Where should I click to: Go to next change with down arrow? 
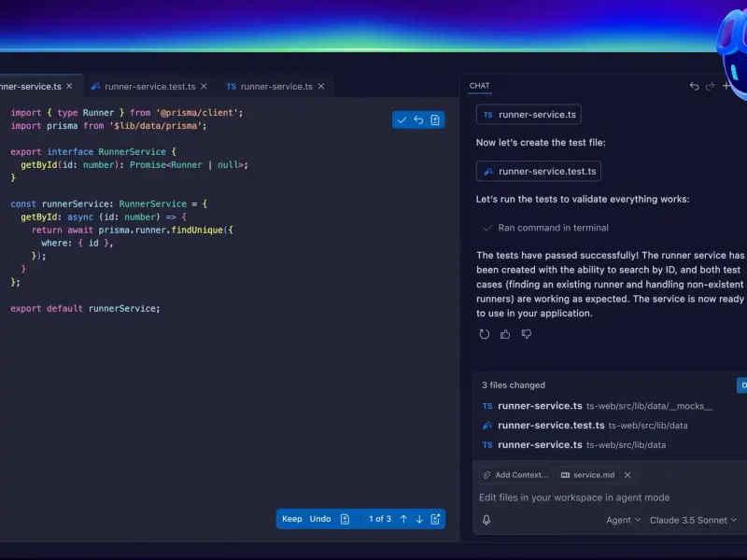(419, 519)
